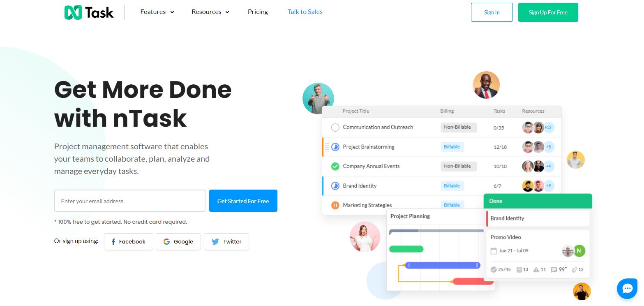This screenshot has height=306, width=644.
Task: Click Billable tag for Marketing Strategies
Action: point(452,205)
